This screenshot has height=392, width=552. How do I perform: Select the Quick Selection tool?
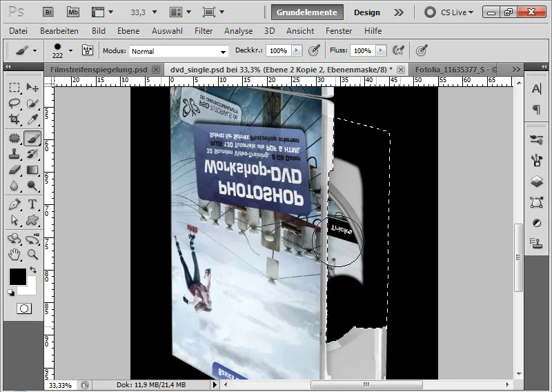click(32, 104)
